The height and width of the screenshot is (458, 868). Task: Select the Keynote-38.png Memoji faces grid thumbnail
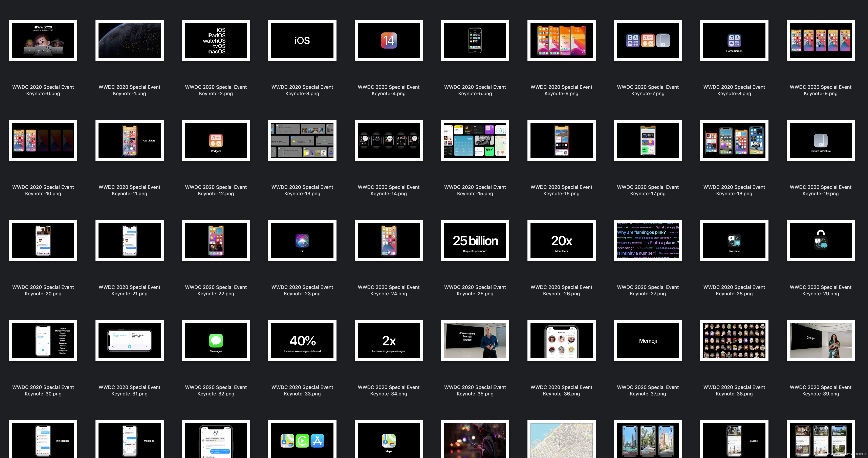click(734, 340)
